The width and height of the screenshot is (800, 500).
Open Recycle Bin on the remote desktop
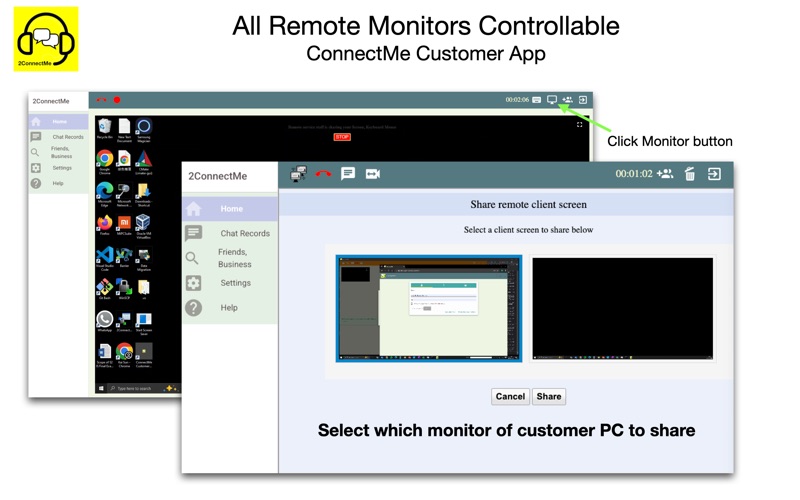click(105, 129)
